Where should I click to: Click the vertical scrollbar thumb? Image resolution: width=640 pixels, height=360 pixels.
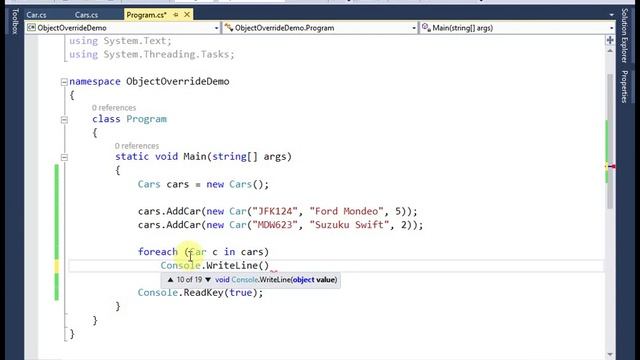coord(610,141)
